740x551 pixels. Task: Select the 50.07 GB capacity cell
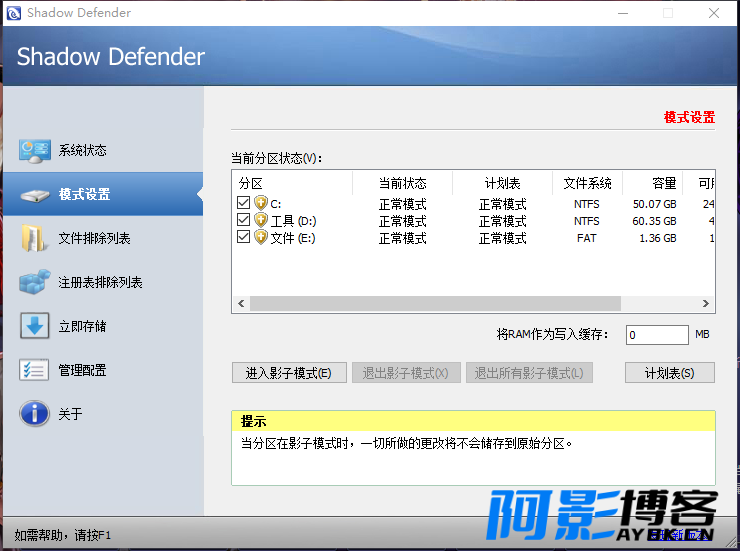(655, 204)
